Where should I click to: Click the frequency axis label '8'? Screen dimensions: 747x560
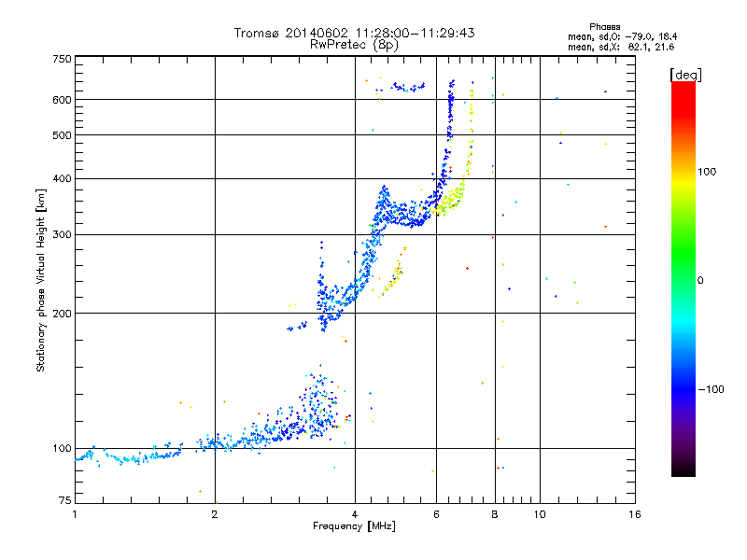coord(495,514)
